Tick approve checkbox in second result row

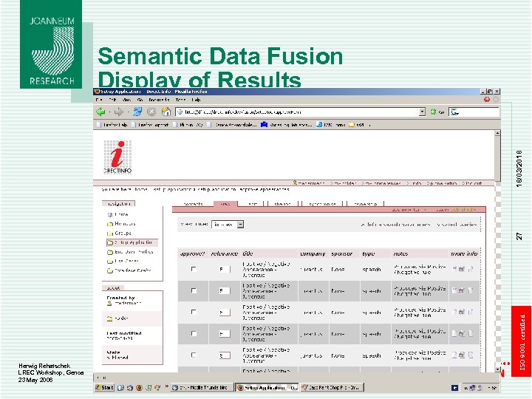click(x=194, y=290)
